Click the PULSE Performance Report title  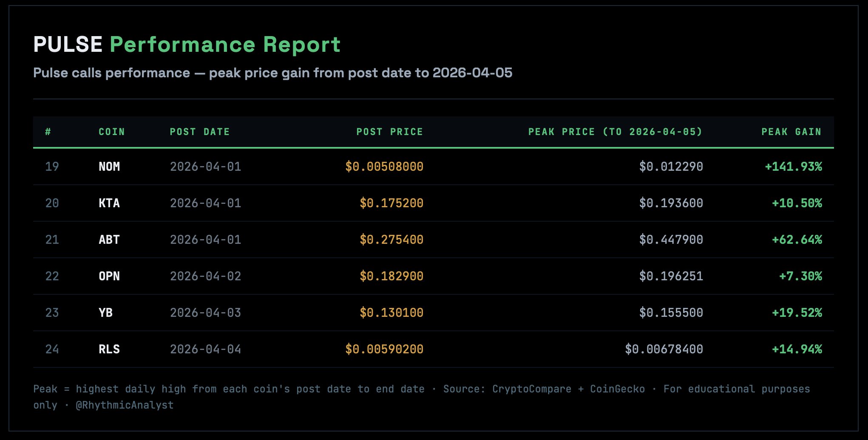pyautogui.click(x=187, y=45)
